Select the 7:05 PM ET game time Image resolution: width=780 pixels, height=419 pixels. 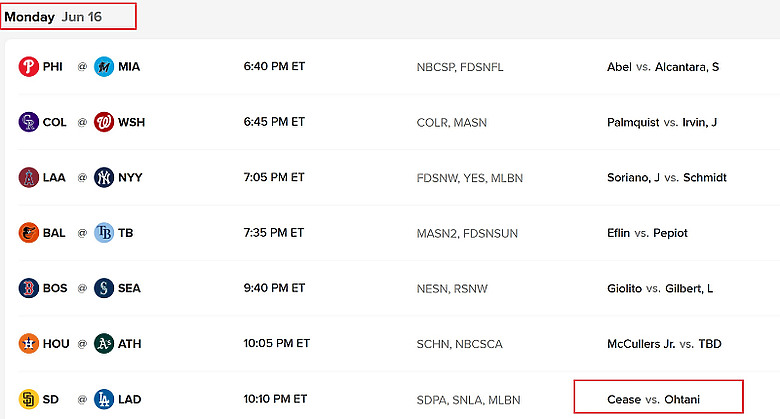(x=274, y=177)
